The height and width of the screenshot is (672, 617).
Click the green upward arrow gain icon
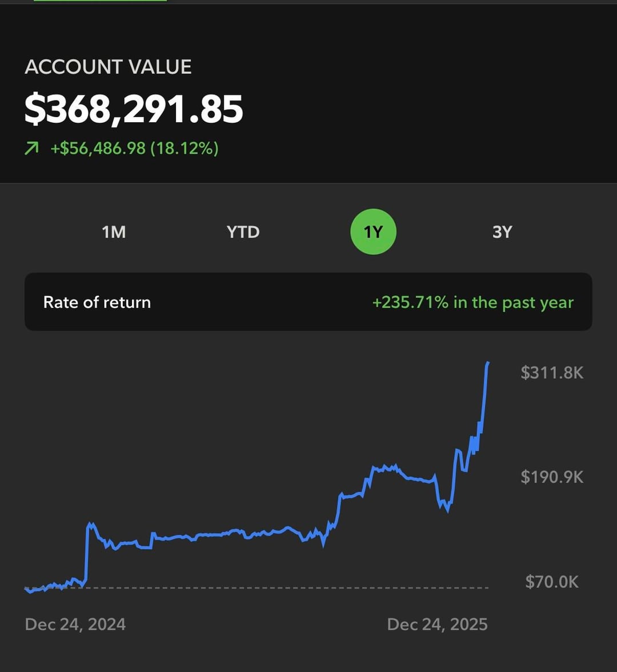pos(32,149)
